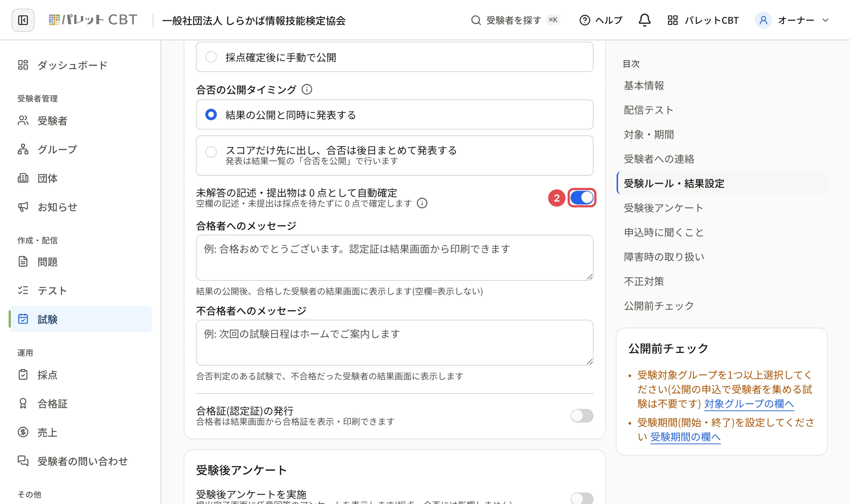Image resolution: width=850 pixels, height=504 pixels.
Task: Jump to 対象・期間 in 目次
Action: [x=649, y=135]
